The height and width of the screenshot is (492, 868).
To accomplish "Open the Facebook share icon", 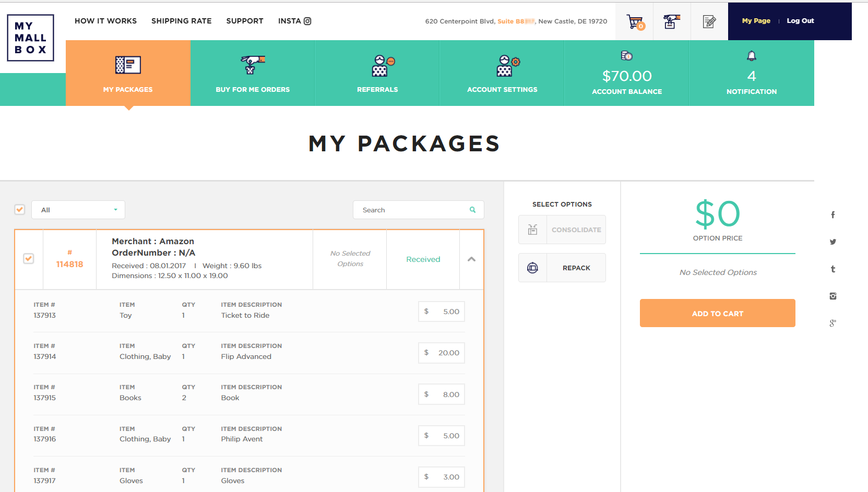I will (x=833, y=214).
